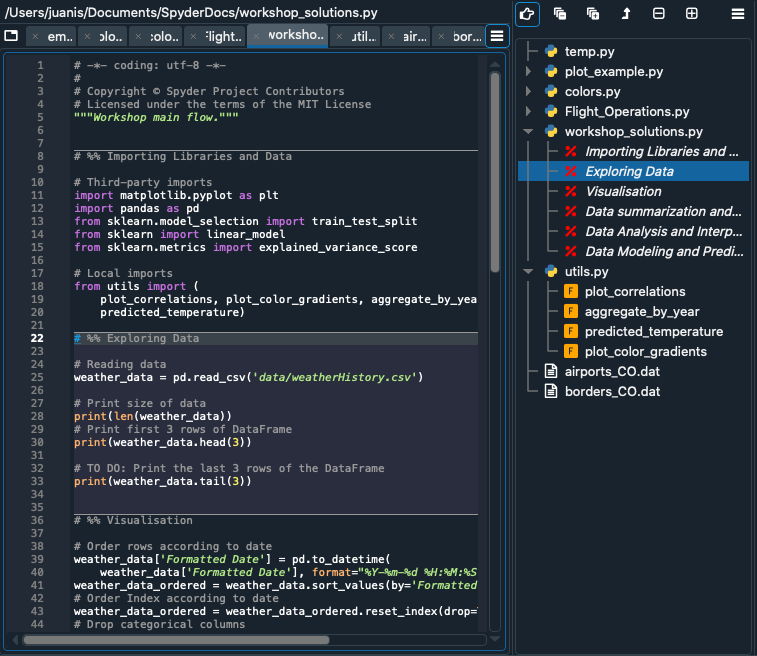Select temp.py in the outline tree
This screenshot has width=757, height=656.
click(589, 51)
